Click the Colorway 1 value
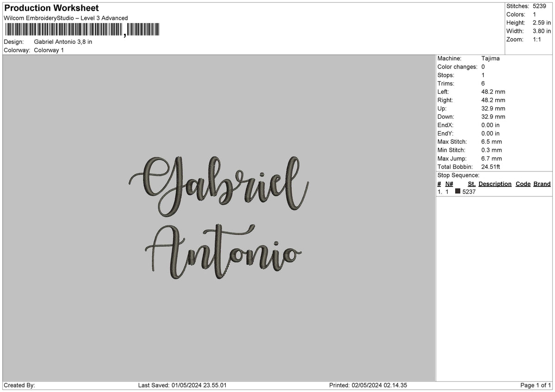Screen dimensions: 555x392 (x=49, y=50)
